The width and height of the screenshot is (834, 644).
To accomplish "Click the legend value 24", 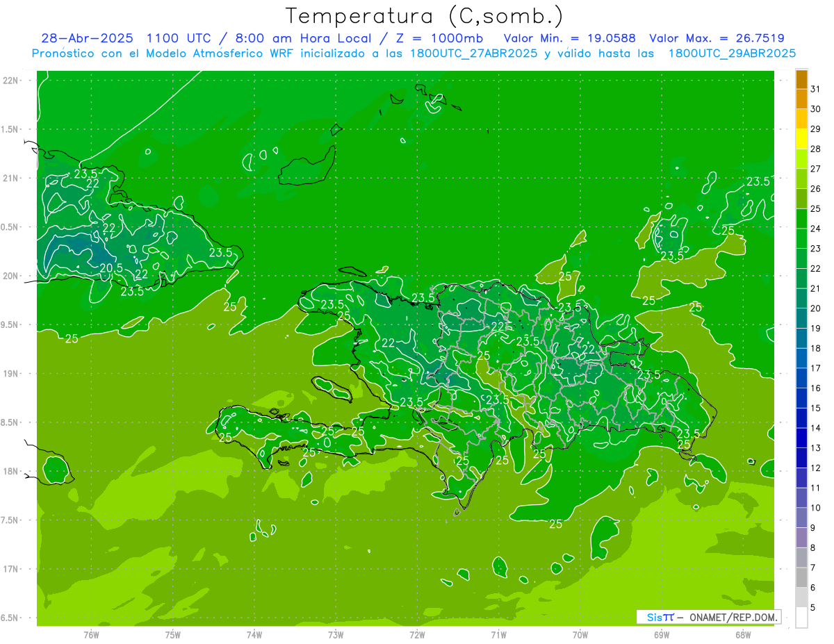I will click(x=815, y=229).
